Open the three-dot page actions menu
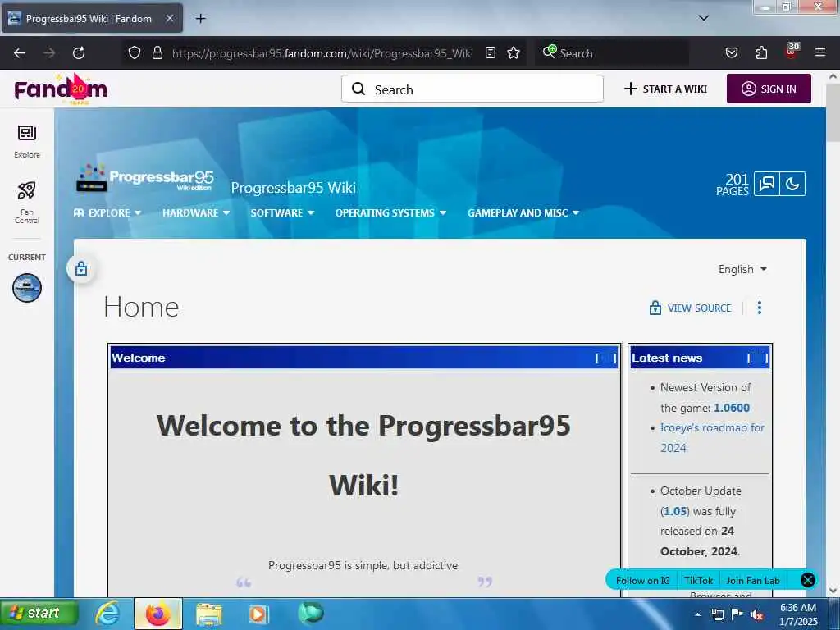The image size is (840, 630). [759, 308]
